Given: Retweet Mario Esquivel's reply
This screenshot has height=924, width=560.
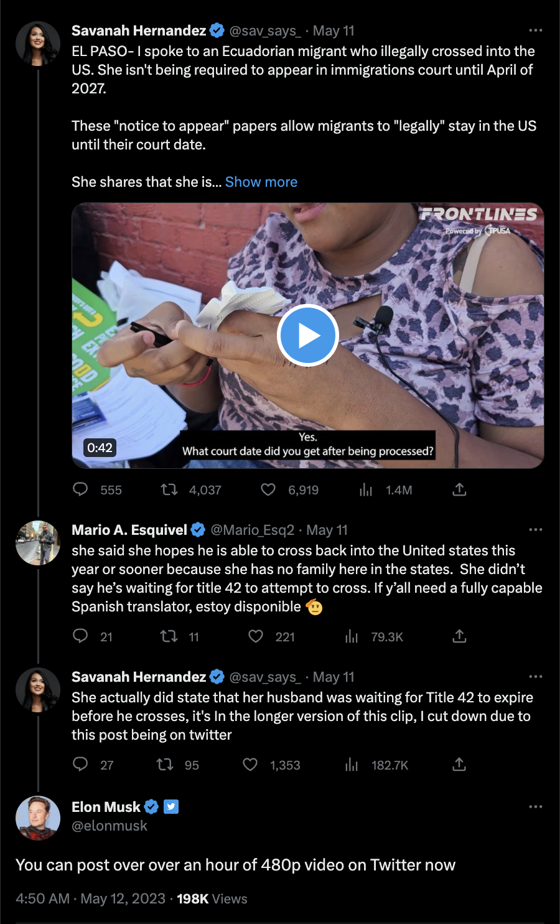Looking at the screenshot, I should tap(169, 636).
